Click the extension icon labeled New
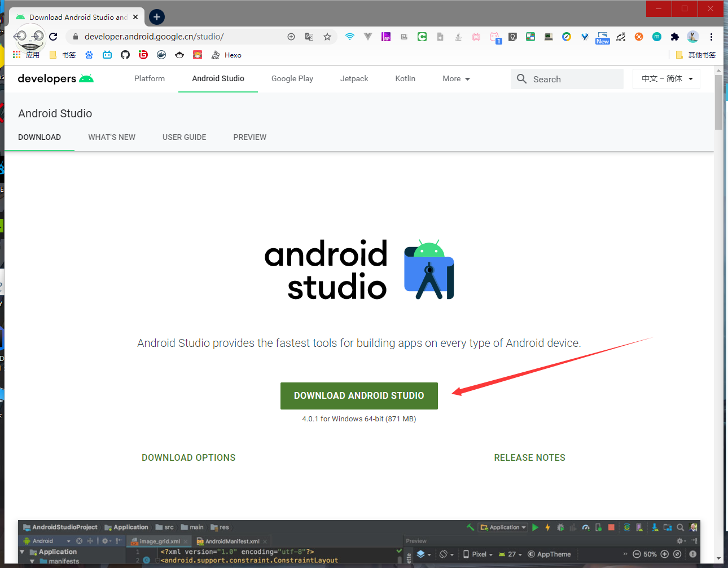Viewport: 728px width, 568px height. point(603,38)
